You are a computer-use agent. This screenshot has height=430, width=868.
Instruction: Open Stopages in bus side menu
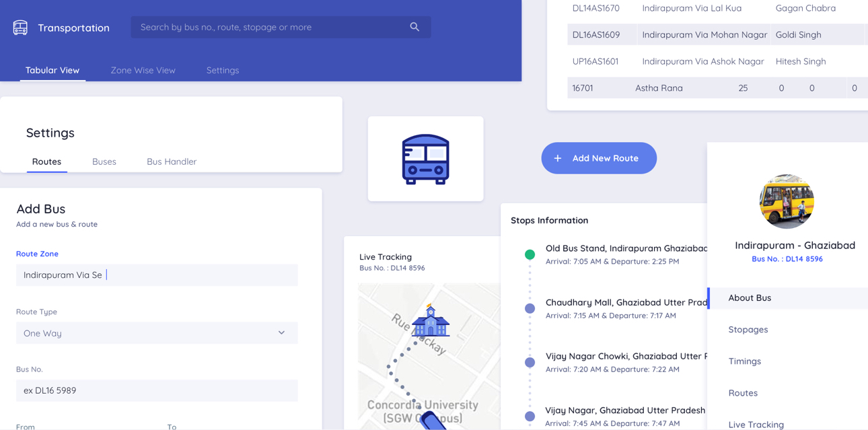[748, 329]
